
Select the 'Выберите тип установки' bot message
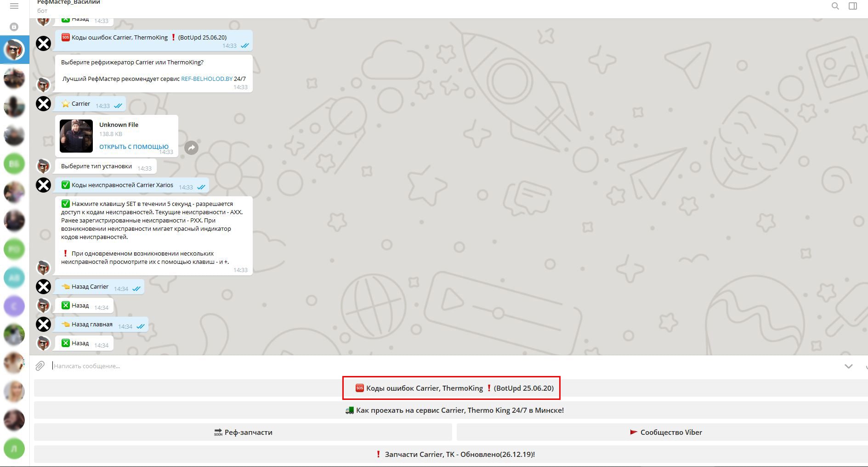(x=106, y=166)
